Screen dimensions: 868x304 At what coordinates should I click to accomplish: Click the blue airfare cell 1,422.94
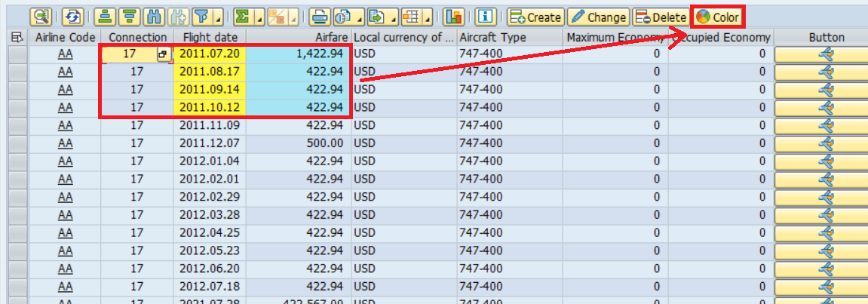[298, 54]
